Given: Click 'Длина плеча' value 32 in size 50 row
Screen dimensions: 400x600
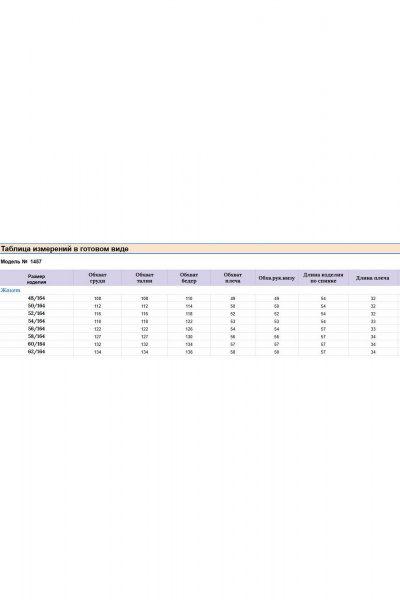Looking at the screenshot, I should [373, 306].
